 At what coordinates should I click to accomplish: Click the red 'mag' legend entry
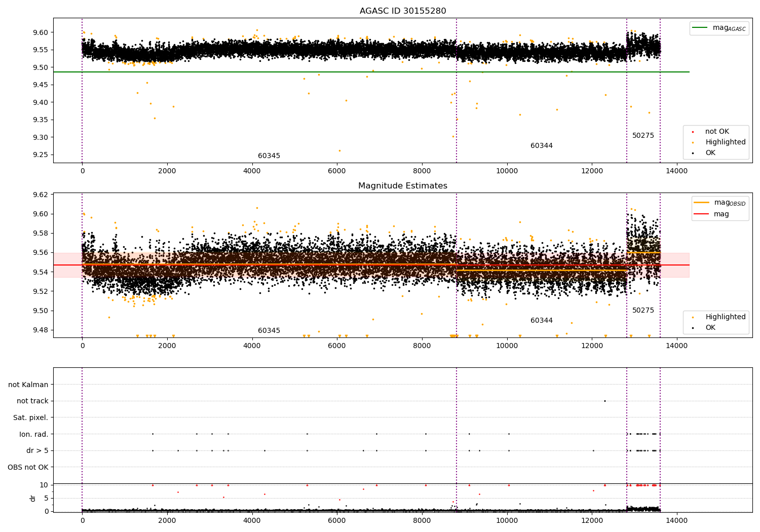[x=712, y=214]
